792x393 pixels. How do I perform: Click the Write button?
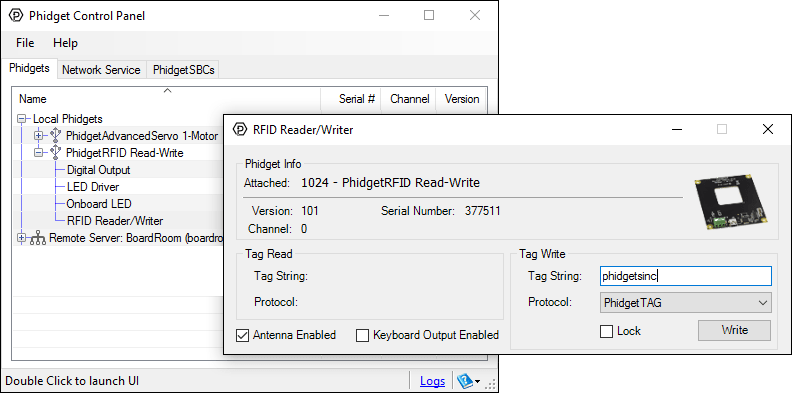click(734, 330)
